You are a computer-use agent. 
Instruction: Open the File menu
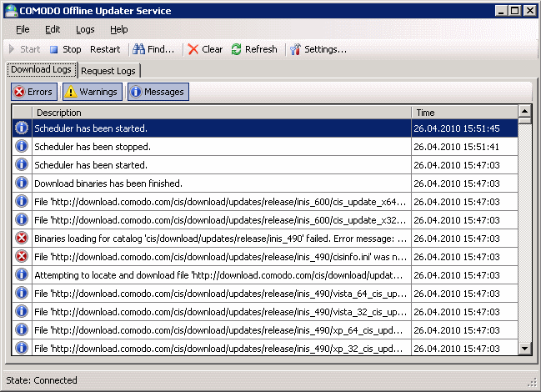pyautogui.click(x=23, y=30)
